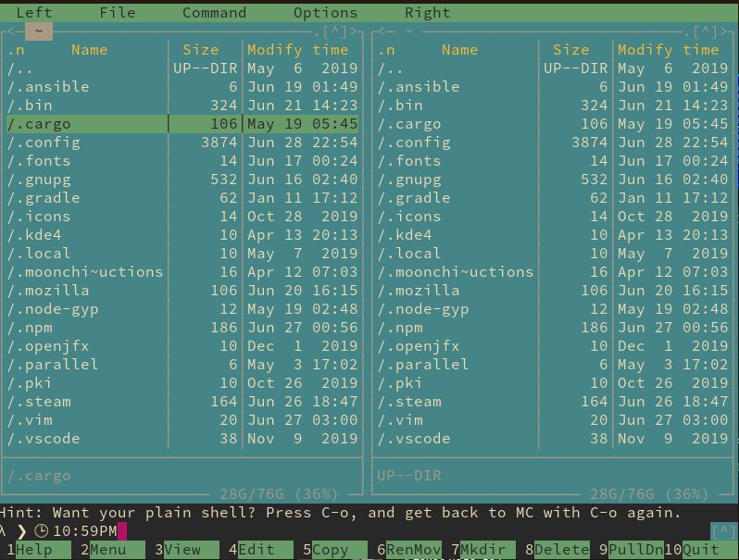Select /.config in left panel
The height and width of the screenshot is (560, 739).
coord(182,143)
